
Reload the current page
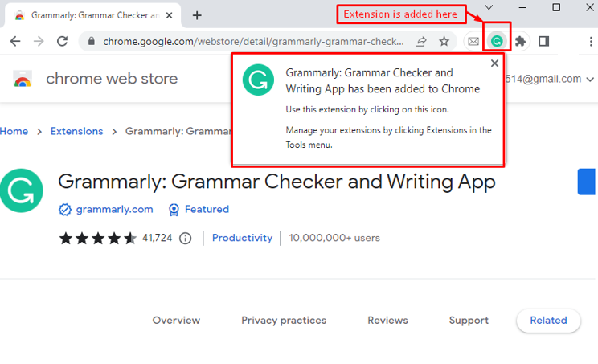coord(62,41)
